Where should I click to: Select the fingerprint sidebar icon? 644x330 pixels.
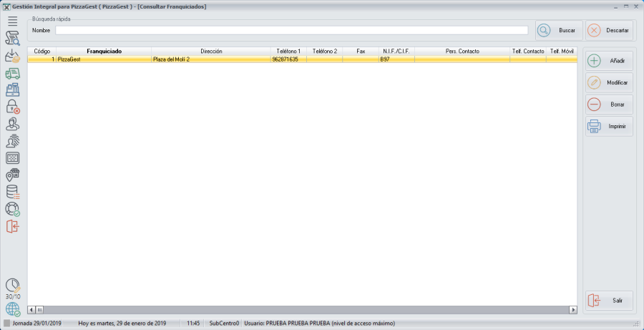(12, 141)
